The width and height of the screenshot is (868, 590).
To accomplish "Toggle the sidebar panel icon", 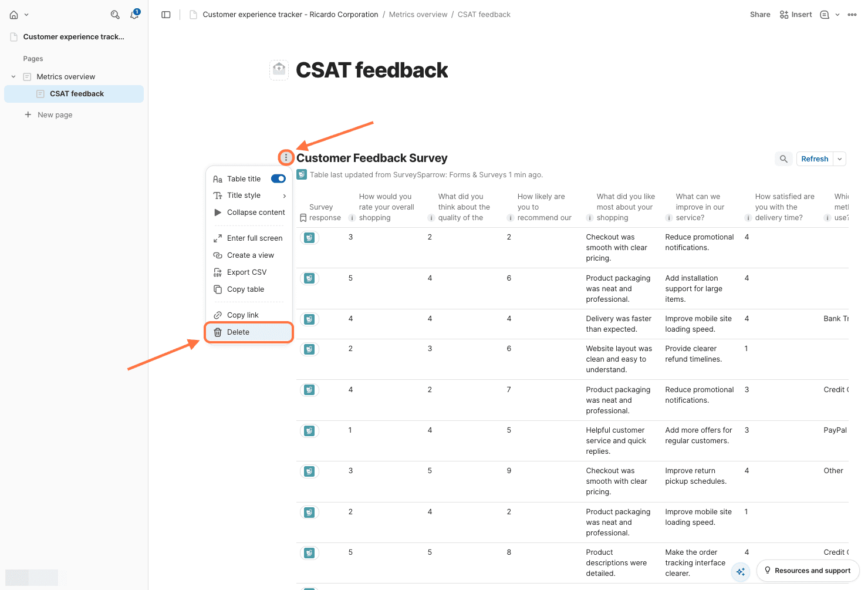I will tap(166, 15).
